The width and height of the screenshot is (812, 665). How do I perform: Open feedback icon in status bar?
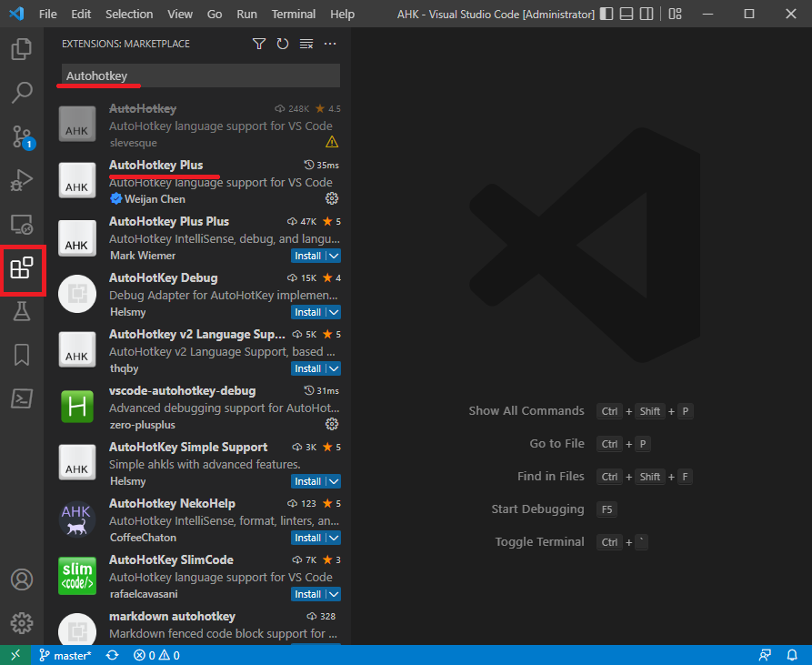(x=765, y=655)
